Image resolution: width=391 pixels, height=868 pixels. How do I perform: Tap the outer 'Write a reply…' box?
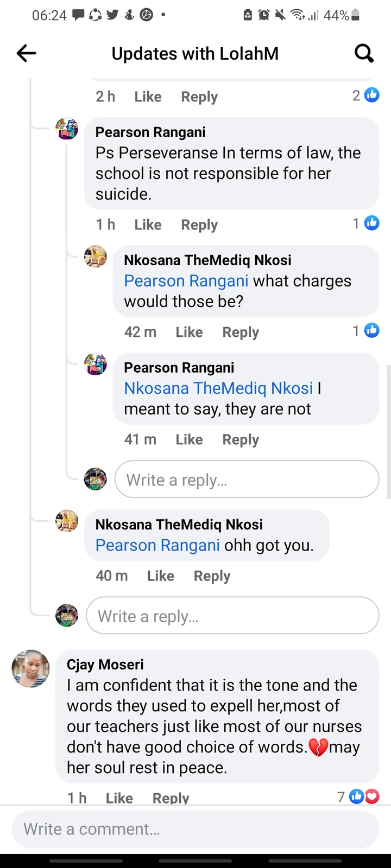click(x=232, y=615)
